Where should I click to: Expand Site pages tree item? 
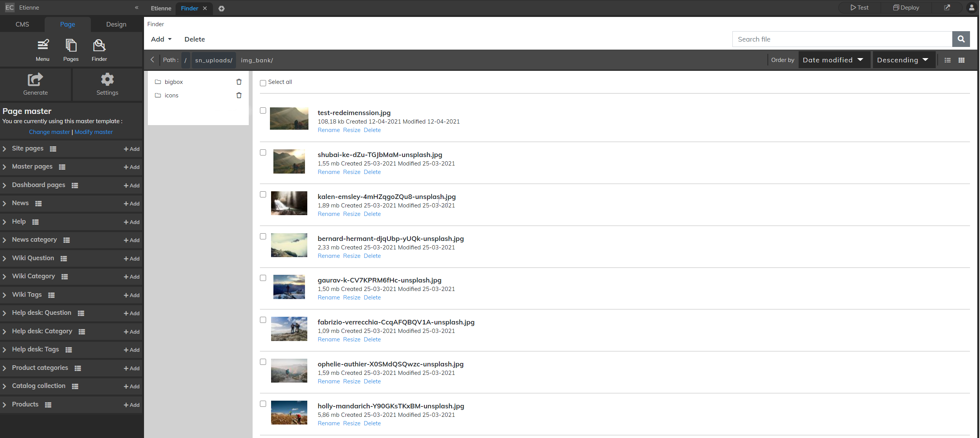(6, 148)
